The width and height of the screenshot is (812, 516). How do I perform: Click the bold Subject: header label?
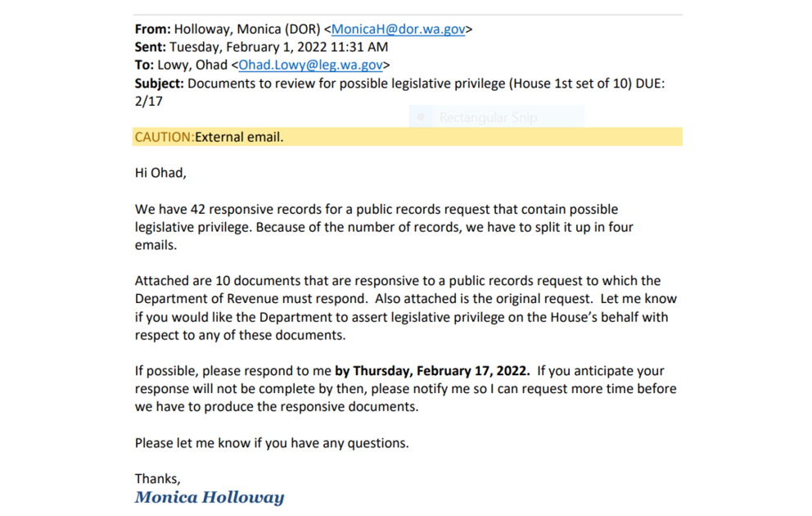160,83
